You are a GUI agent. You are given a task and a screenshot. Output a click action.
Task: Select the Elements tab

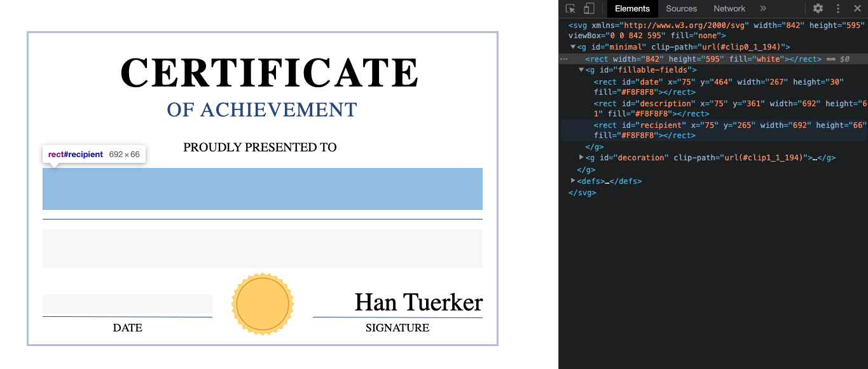(632, 8)
